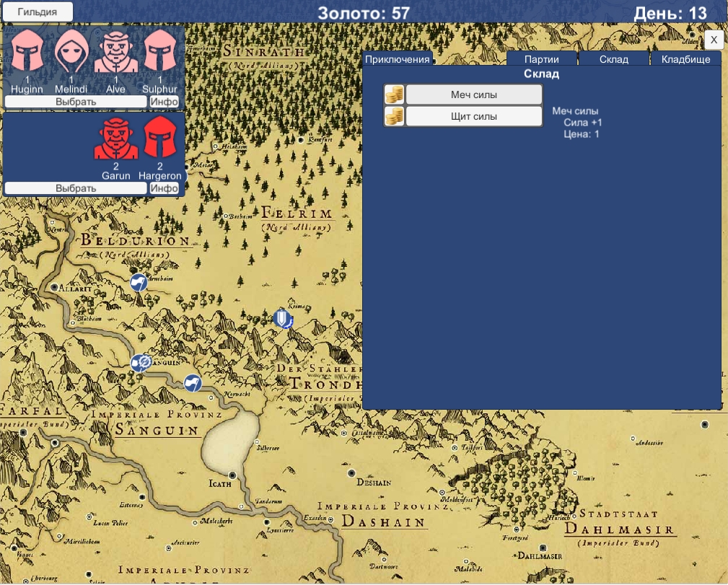This screenshot has width=728, height=585.
Task: Click the Alve priest portrait
Action: 115,52
